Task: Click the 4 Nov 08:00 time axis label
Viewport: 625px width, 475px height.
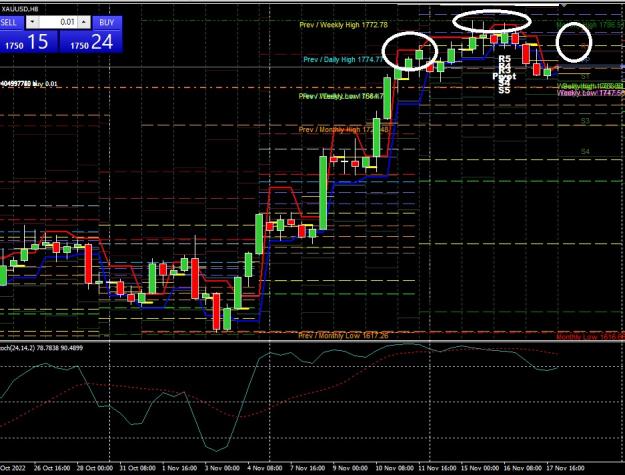Action: click(x=265, y=468)
